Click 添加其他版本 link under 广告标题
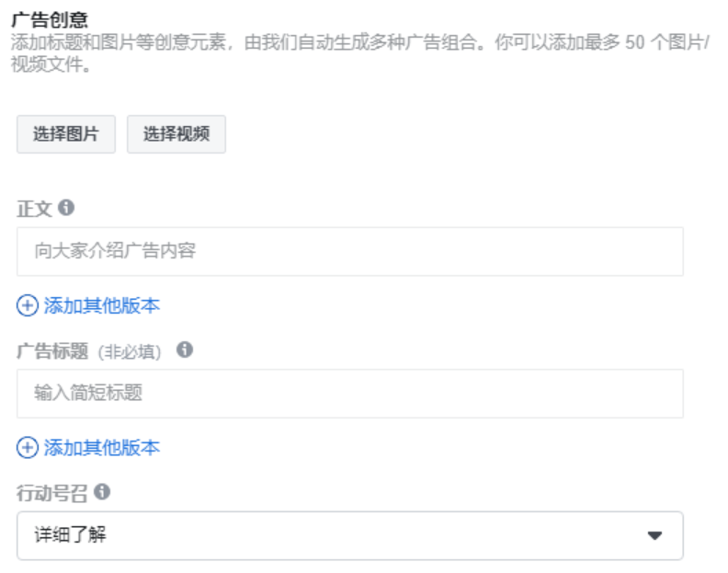728x573 pixels. tap(102, 448)
